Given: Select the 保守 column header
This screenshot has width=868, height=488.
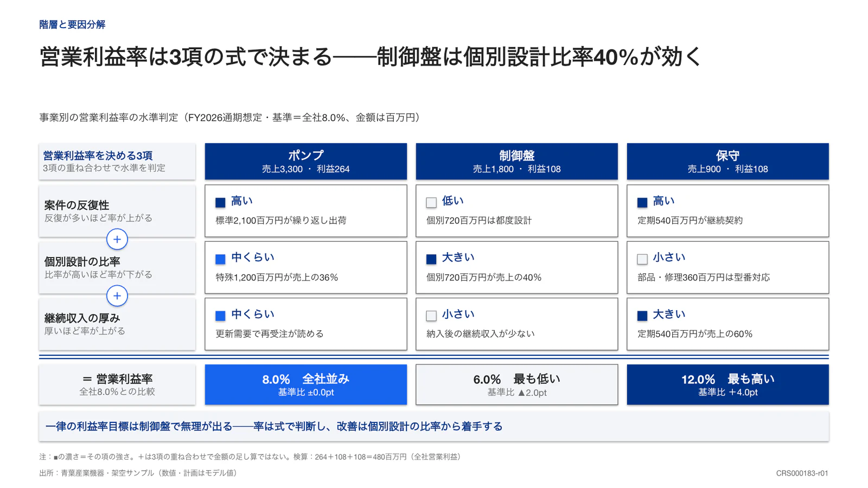Looking at the screenshot, I should (728, 162).
